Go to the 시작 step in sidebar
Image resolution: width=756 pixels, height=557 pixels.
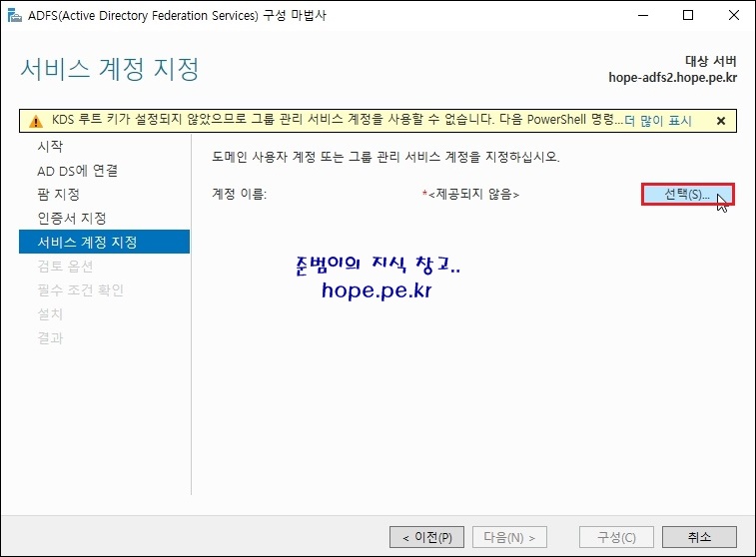tap(50, 146)
